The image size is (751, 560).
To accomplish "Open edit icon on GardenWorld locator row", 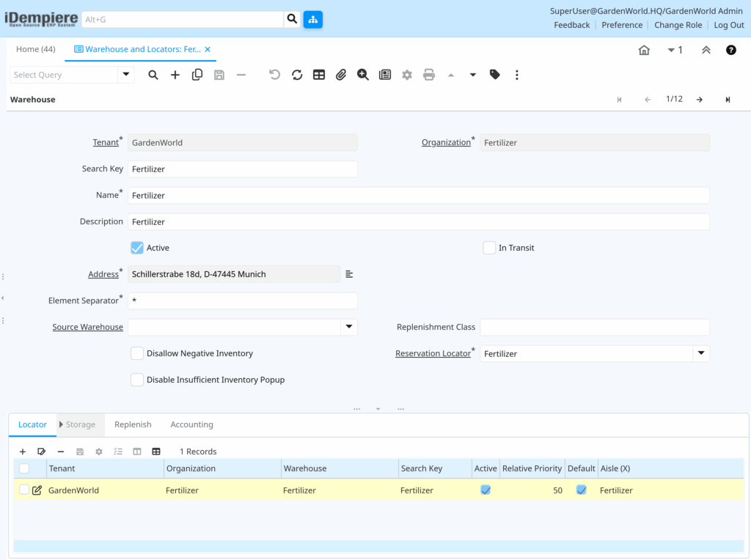I will point(37,490).
